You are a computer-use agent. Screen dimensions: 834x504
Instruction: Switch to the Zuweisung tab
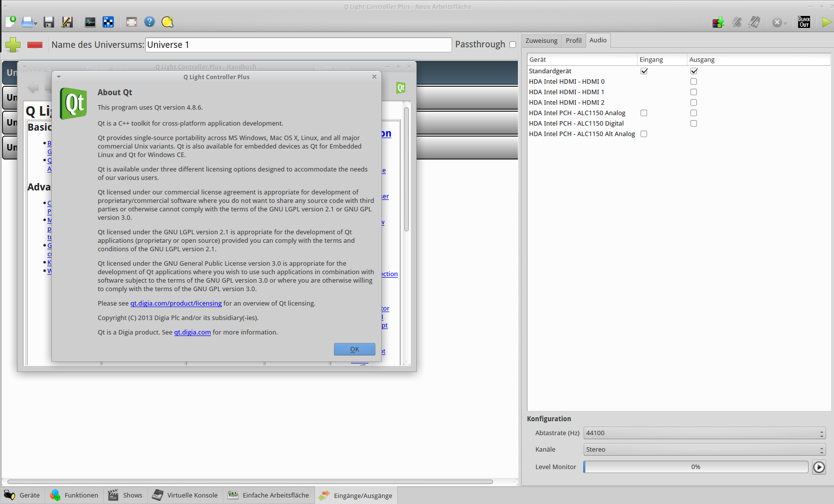541,41
